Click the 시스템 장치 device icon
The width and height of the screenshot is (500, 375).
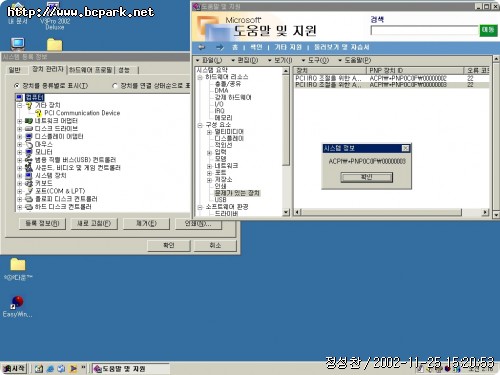pos(29,176)
